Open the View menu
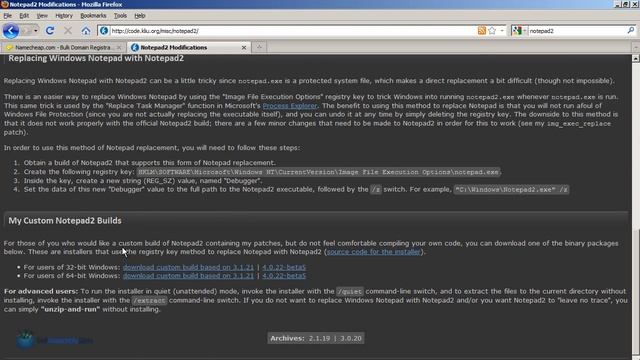Screen dimensions: 640x360 42,16
